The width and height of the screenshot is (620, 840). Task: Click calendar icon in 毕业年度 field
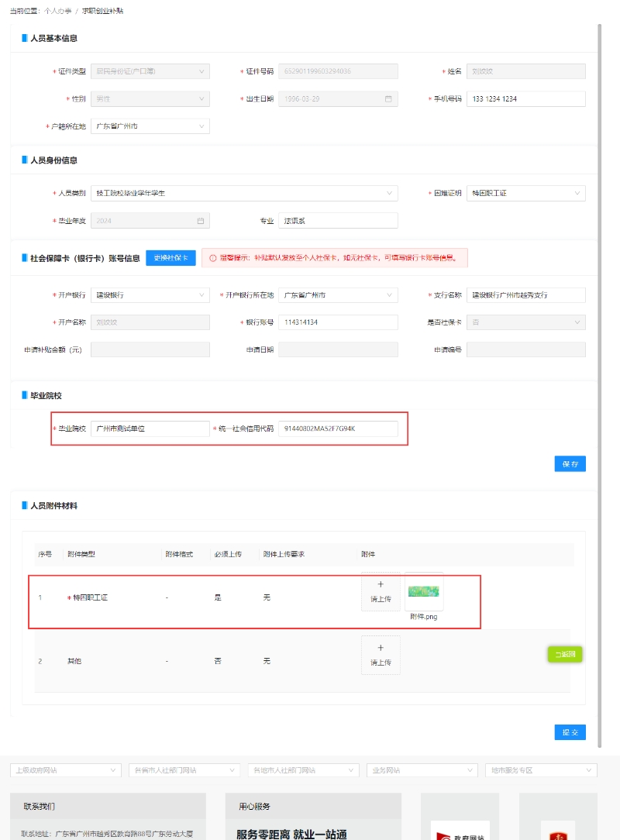click(200, 221)
